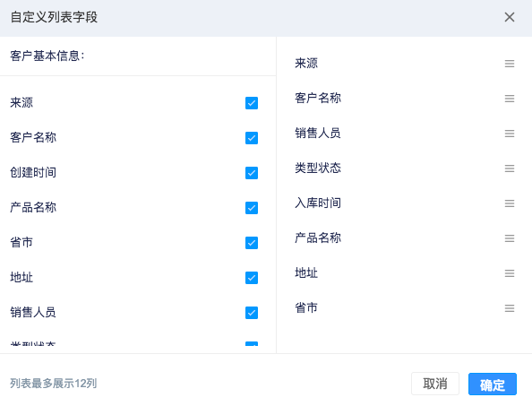The width and height of the screenshot is (532, 406).
Task: Uncheck the 创建时间 checkbox
Action: [x=252, y=173]
